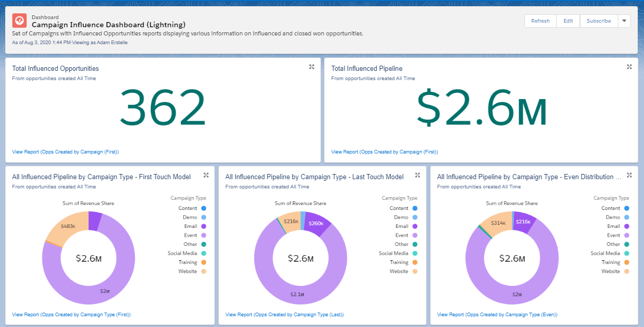The width and height of the screenshot is (644, 327).
Task: Open the dropdown arrow beside Subscribe
Action: coord(624,21)
